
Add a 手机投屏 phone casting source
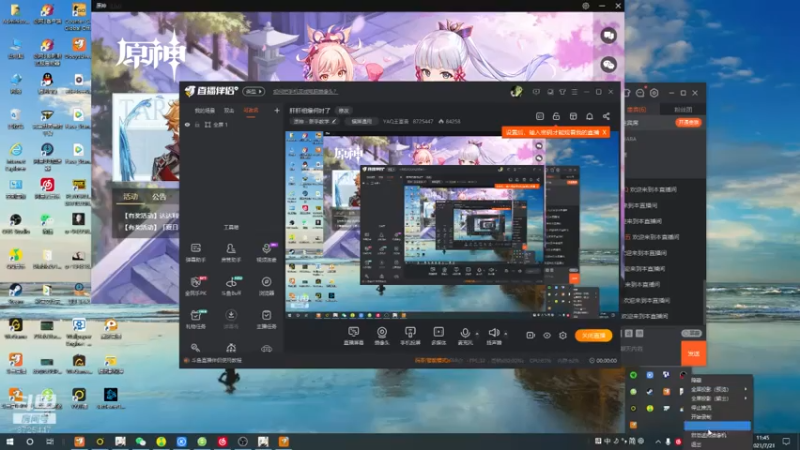410,336
